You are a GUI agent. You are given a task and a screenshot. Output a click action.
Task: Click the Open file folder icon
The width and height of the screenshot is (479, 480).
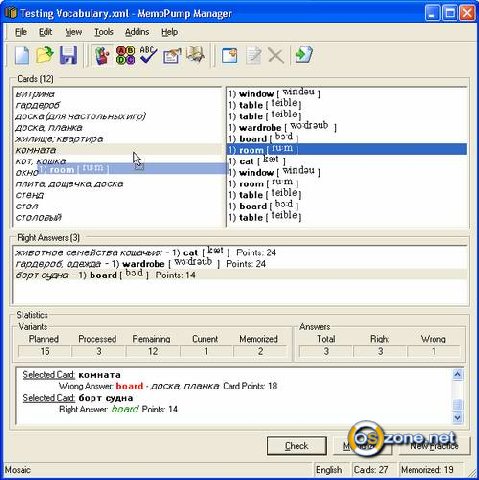(45, 55)
